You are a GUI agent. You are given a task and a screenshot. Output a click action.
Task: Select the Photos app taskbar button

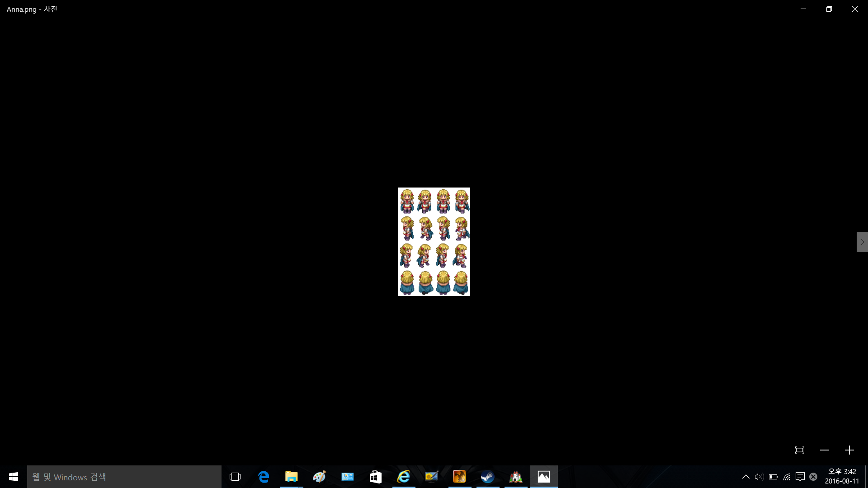544,477
